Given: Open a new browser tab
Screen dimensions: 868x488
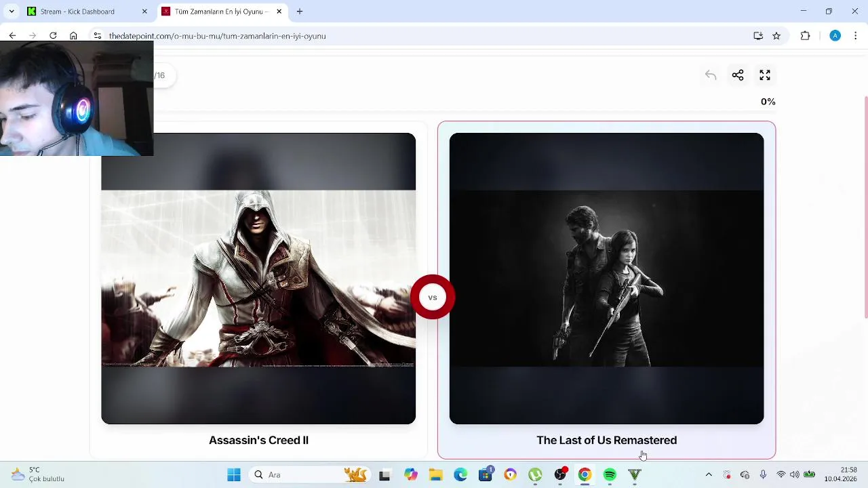Looking at the screenshot, I should tap(300, 12).
